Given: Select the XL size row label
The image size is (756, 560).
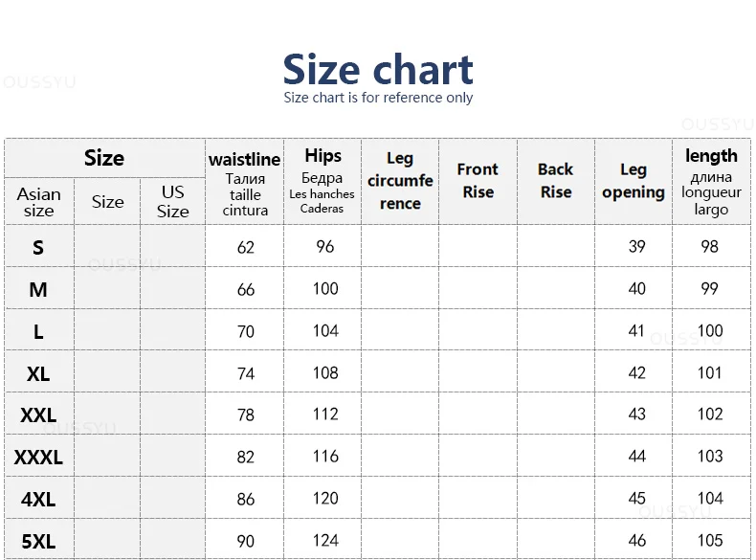Looking at the screenshot, I should click(x=38, y=374).
